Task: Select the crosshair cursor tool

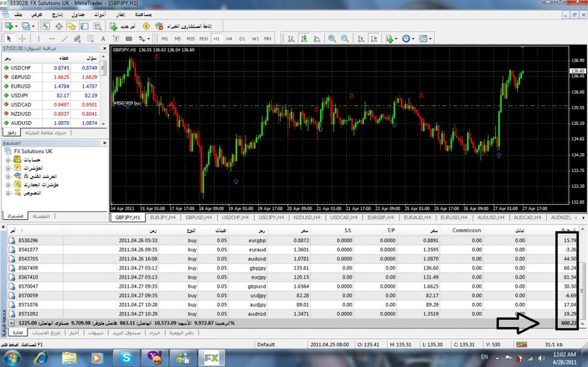Action: 23,39
